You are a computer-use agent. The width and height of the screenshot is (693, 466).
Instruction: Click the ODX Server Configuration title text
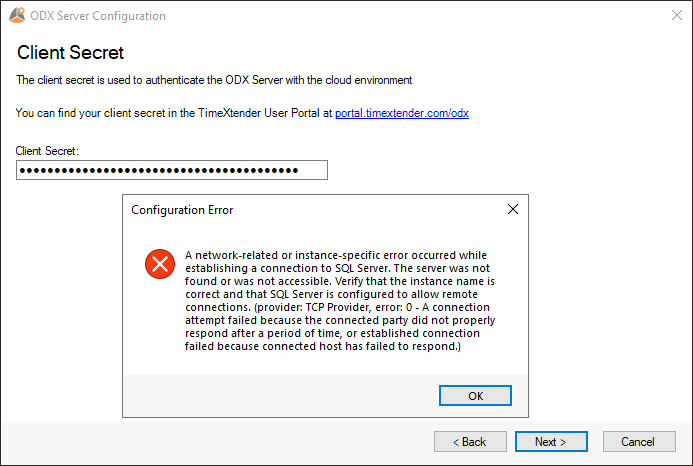tap(98, 16)
